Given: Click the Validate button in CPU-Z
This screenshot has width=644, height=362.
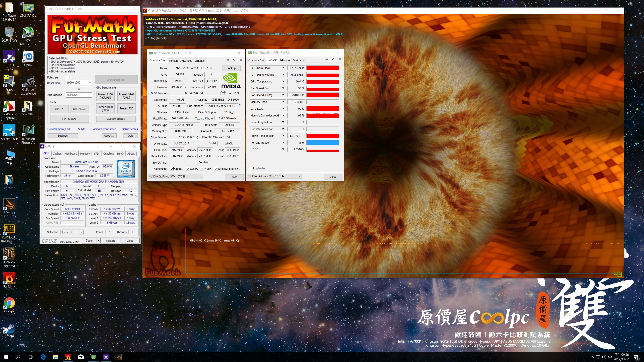Looking at the screenshot, I should click(111, 241).
